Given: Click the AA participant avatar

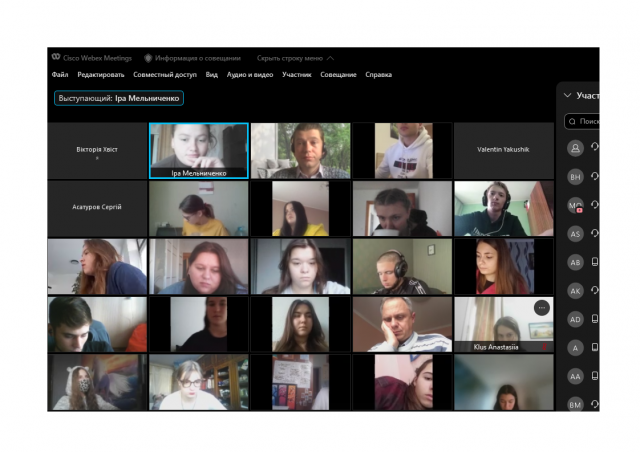Looking at the screenshot, I should point(576,376).
